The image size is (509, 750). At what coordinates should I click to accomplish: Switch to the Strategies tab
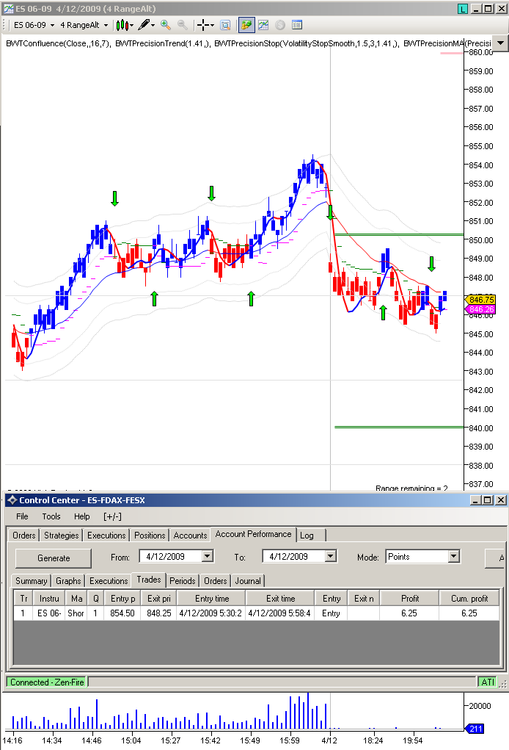[61, 535]
